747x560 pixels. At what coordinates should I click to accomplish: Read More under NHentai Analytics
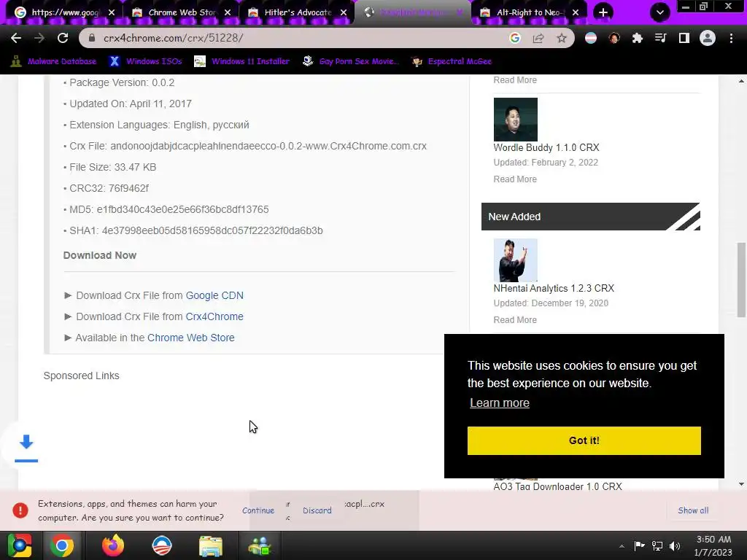click(515, 320)
